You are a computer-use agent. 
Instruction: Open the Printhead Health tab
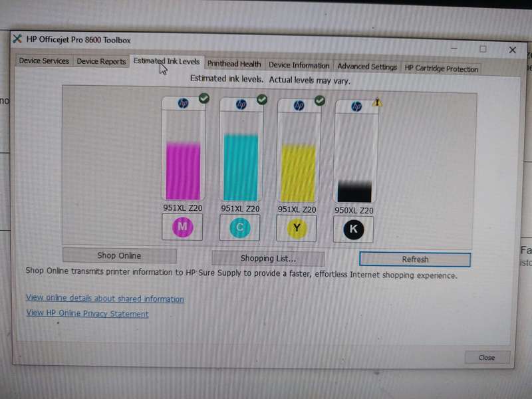(234, 63)
